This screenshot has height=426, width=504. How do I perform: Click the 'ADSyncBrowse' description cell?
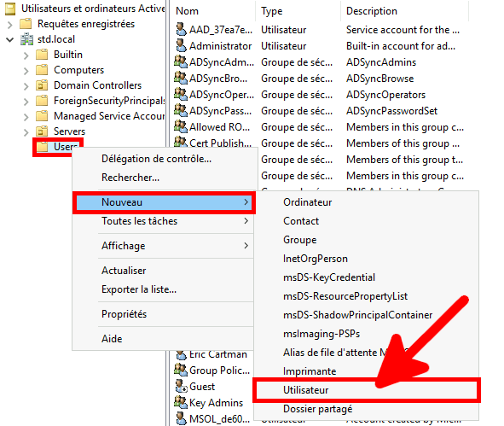380,79
